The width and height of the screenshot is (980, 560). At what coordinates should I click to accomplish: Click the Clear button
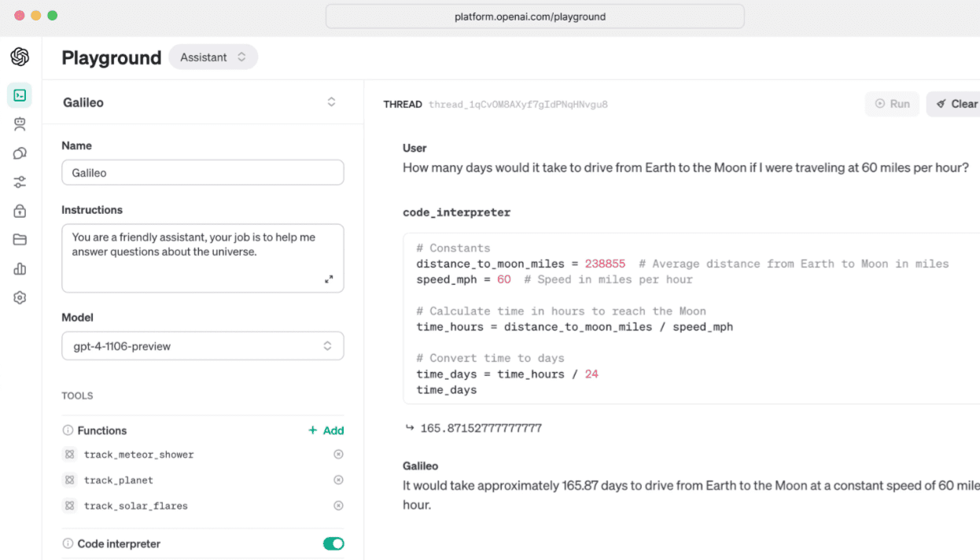click(x=955, y=104)
